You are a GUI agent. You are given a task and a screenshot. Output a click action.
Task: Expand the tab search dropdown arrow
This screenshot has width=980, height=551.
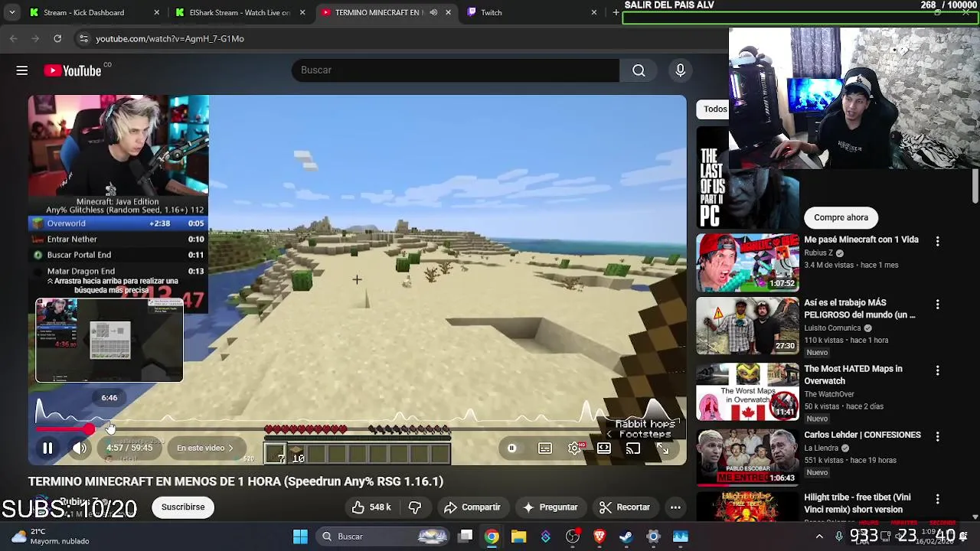tap(11, 13)
